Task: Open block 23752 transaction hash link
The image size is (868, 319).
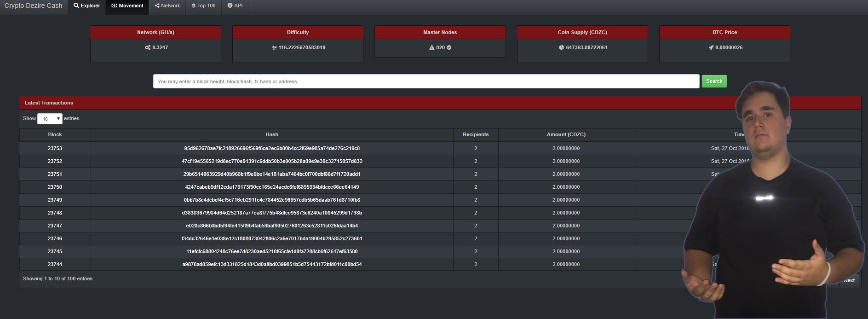Action: pos(272,161)
